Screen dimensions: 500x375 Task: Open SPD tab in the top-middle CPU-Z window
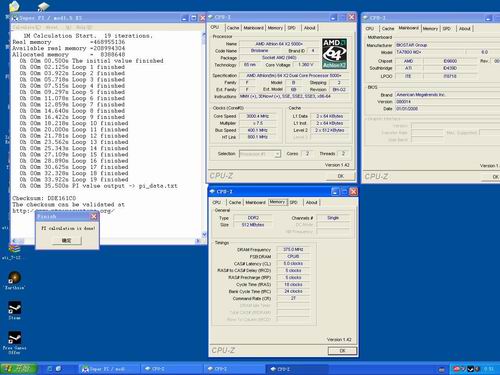click(292, 28)
